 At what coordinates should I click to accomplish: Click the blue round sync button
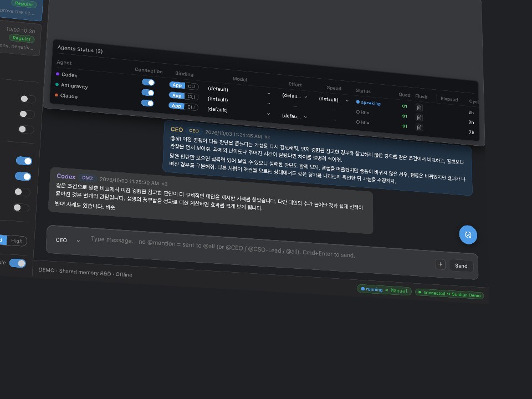(x=468, y=235)
